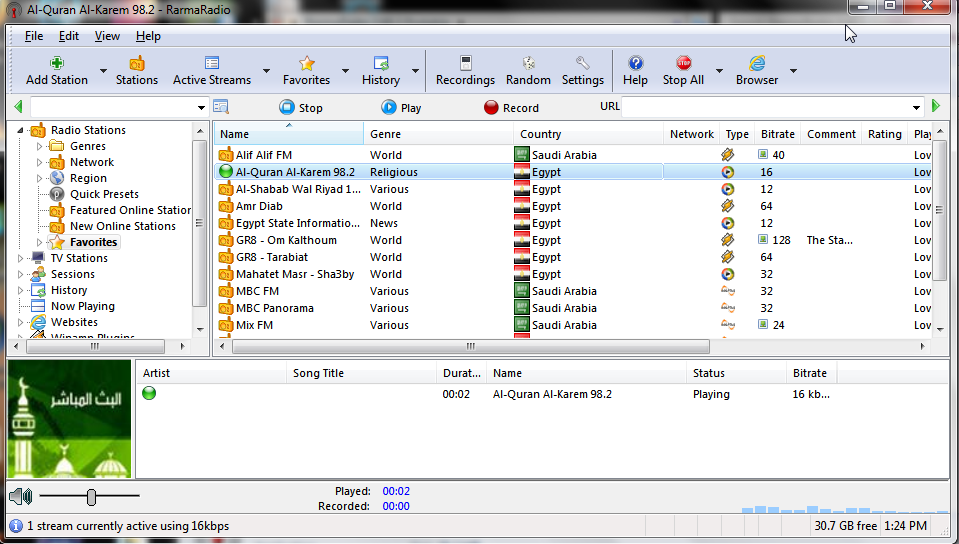The height and width of the screenshot is (544, 959).
Task: Open Settings wrench icon
Action: point(583,63)
